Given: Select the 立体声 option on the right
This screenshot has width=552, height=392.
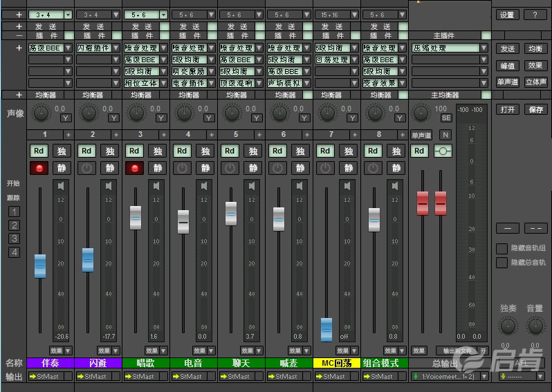Looking at the screenshot, I should click(535, 82).
